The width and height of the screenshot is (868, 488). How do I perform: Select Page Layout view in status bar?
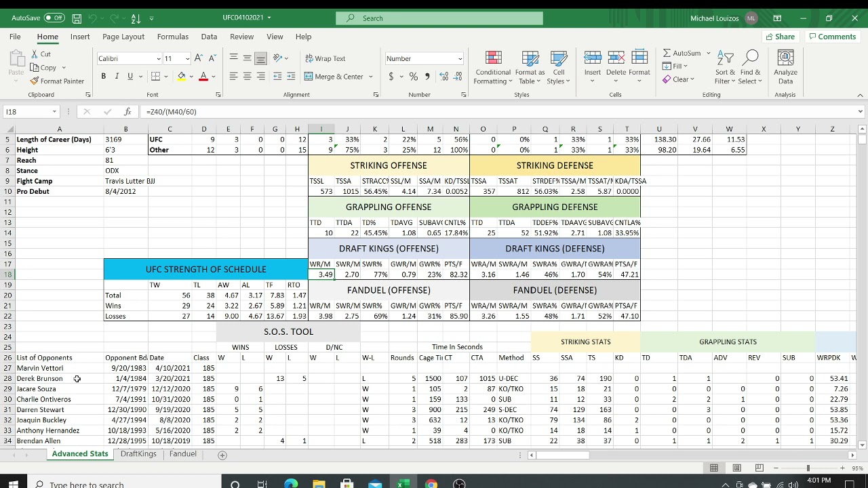736,468
